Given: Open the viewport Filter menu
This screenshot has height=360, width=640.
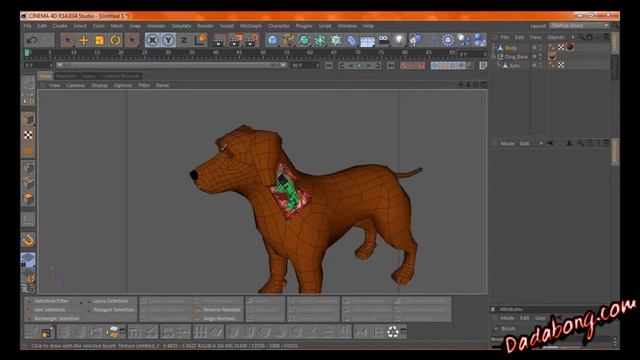Looking at the screenshot, I should (x=144, y=85).
